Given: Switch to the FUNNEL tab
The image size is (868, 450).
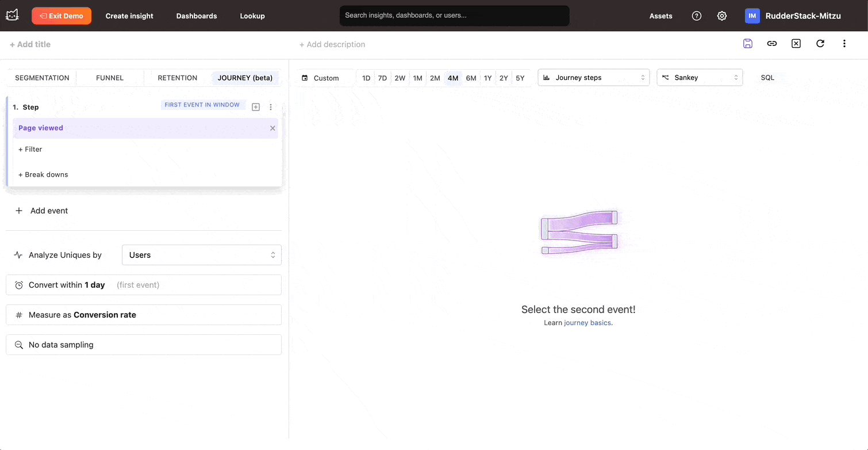Looking at the screenshot, I should tap(110, 78).
